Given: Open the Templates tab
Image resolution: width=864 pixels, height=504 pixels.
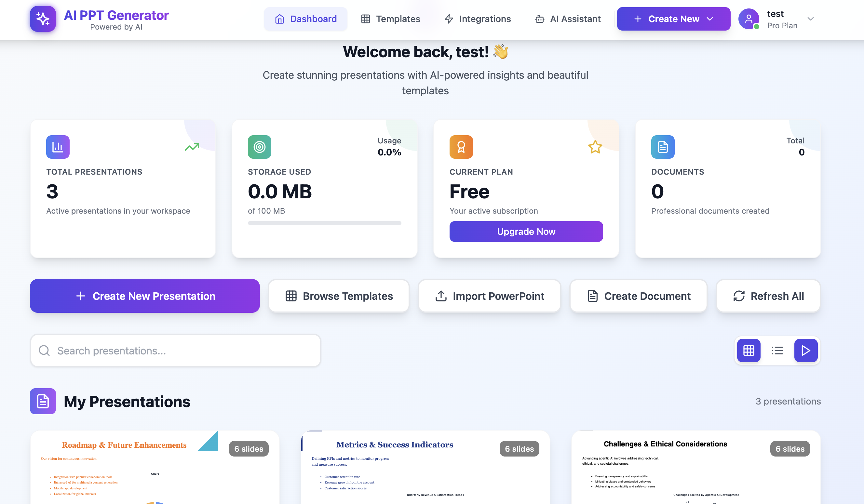Looking at the screenshot, I should click(x=390, y=19).
